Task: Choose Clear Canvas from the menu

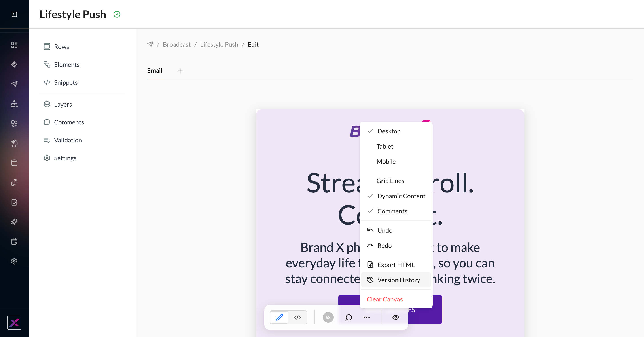Action: [396, 299]
